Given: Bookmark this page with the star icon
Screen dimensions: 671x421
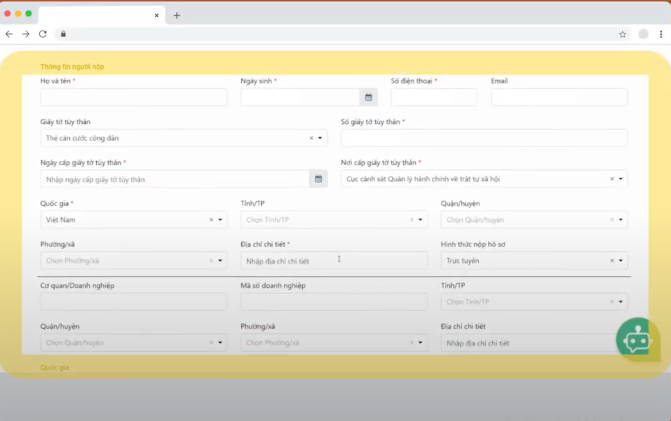Looking at the screenshot, I should [622, 33].
